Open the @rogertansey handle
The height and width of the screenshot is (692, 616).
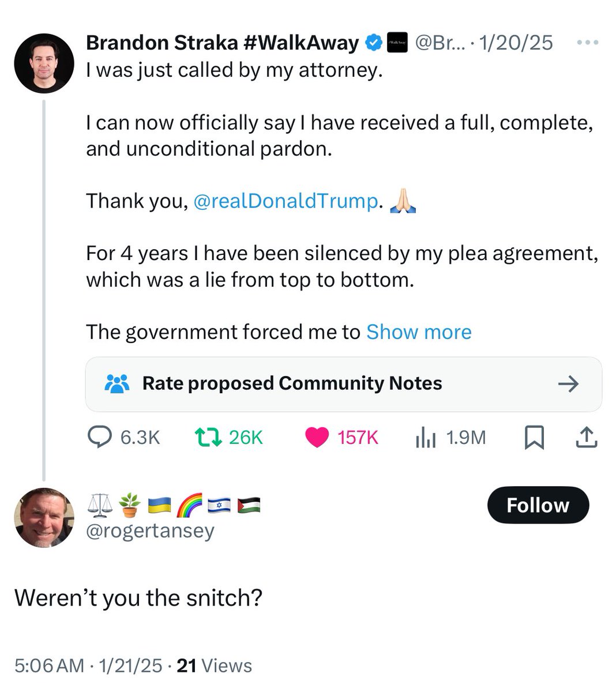pos(150,531)
